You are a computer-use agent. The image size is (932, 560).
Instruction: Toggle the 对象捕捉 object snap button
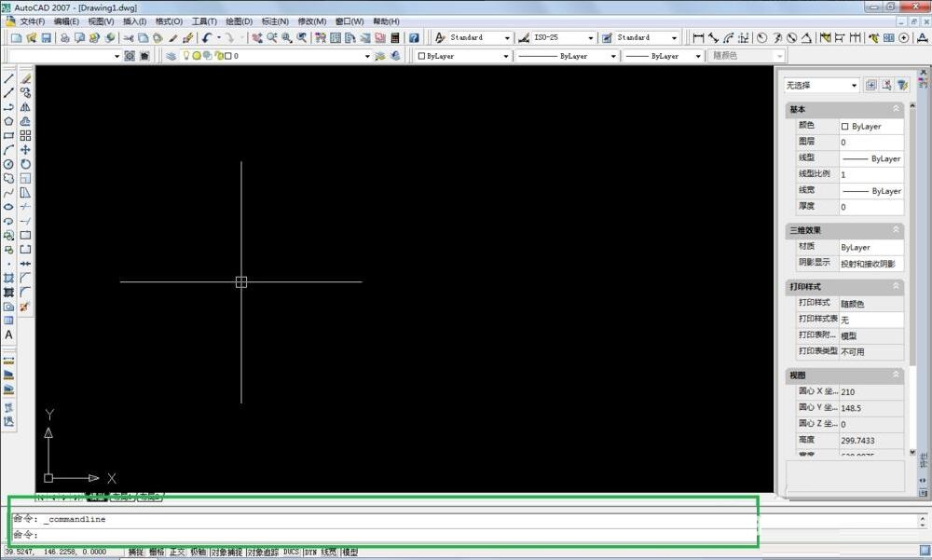(226, 553)
